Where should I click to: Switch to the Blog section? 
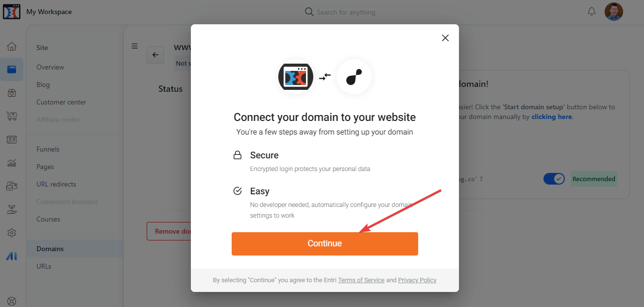tap(43, 84)
